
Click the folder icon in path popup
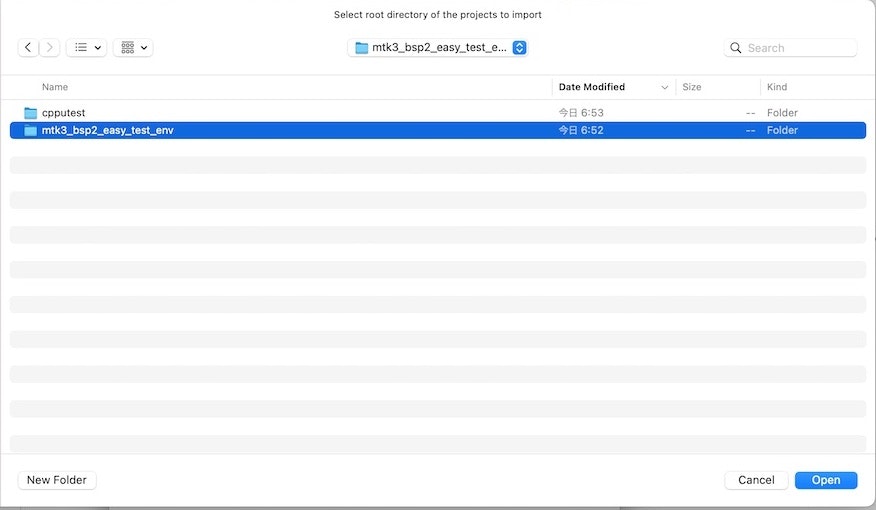coord(361,47)
